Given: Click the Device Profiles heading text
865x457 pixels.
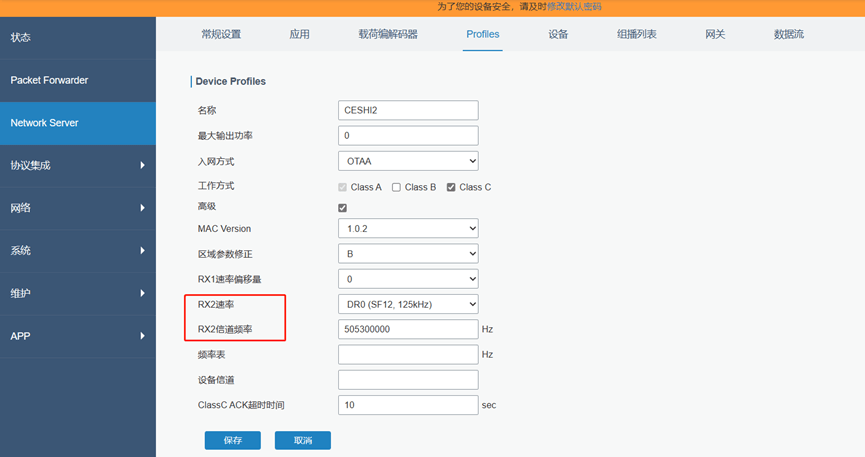Looking at the screenshot, I should point(231,82).
